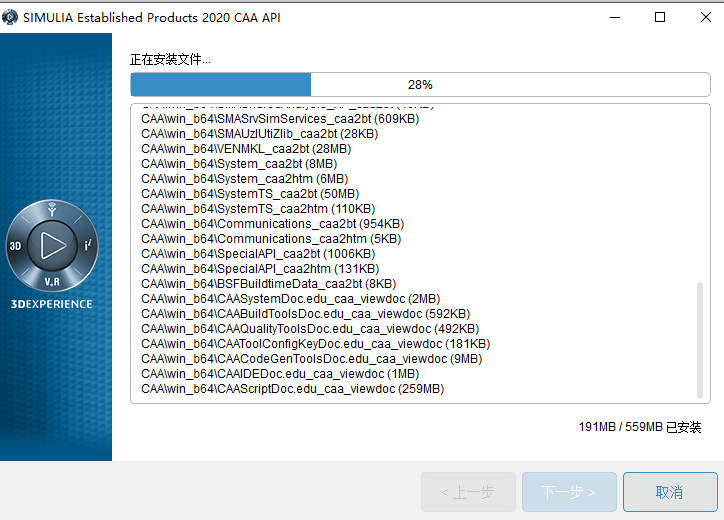
Task: Select the SMAUzlUtiZlib_caa2bt (28KB) line
Action: [259, 134]
